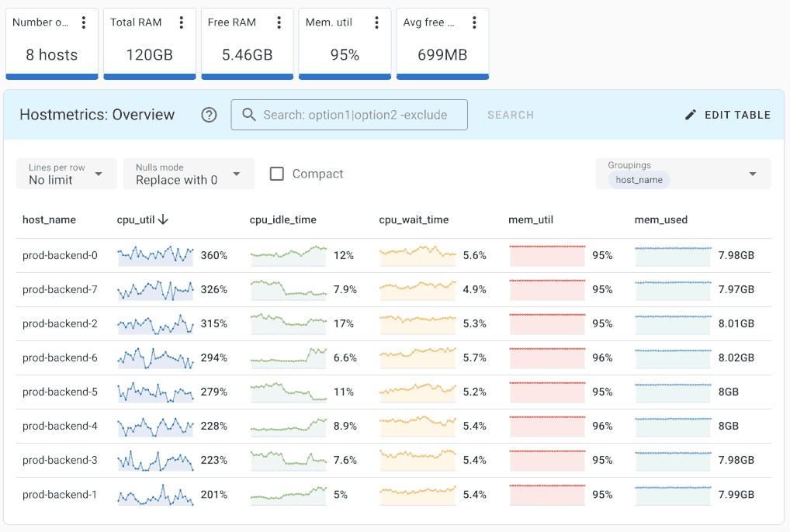Click the Edit Table button
Image resolution: width=790 pixels, height=532 pixels.
pyautogui.click(x=727, y=115)
